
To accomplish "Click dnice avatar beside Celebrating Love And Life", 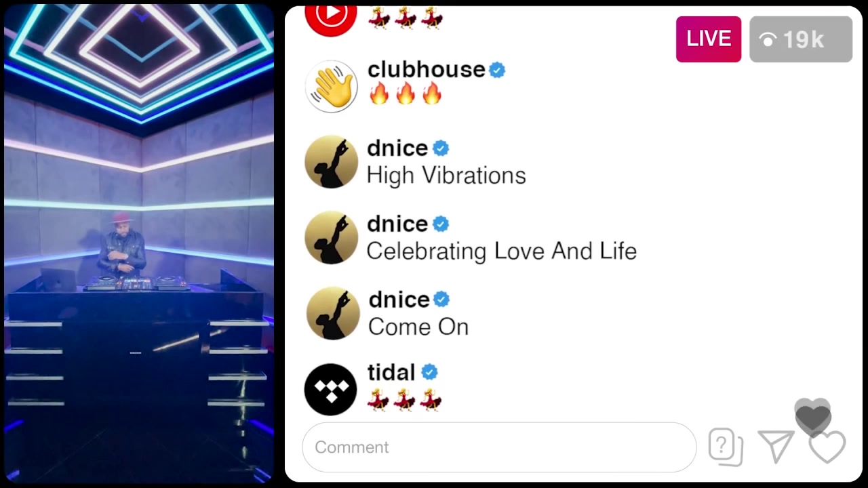I will pyautogui.click(x=331, y=237).
